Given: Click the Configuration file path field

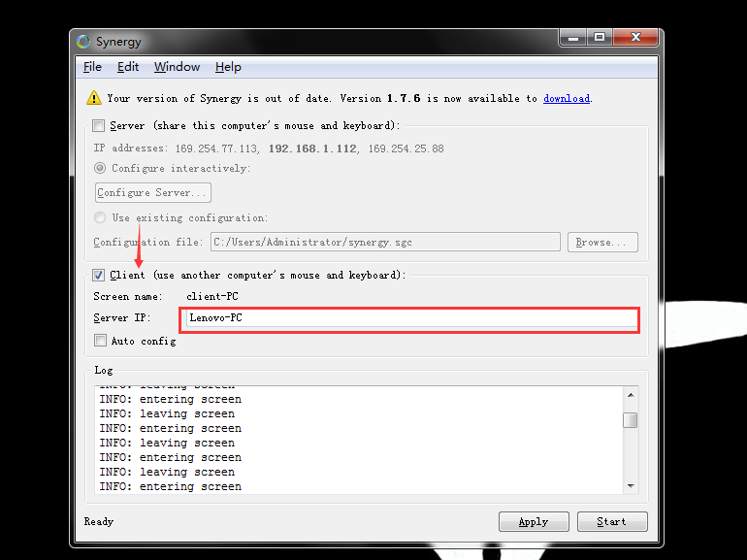Looking at the screenshot, I should coord(385,242).
